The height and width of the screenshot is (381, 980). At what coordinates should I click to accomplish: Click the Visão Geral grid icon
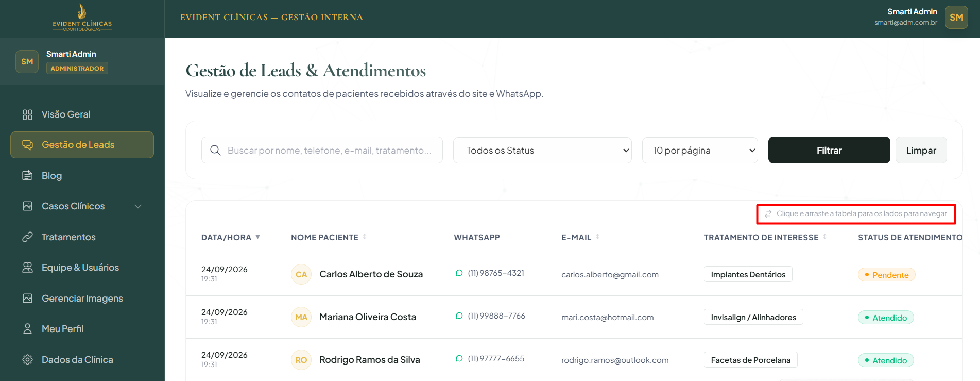27,114
